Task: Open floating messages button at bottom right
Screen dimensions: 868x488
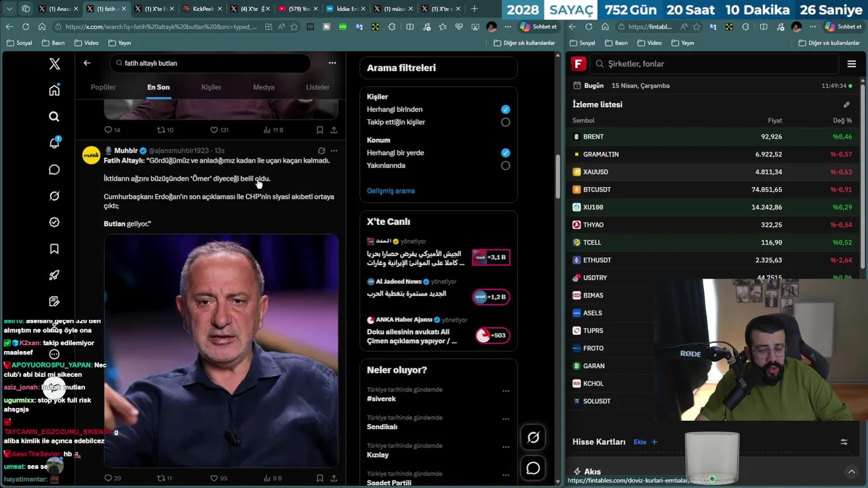Action: coord(533,468)
